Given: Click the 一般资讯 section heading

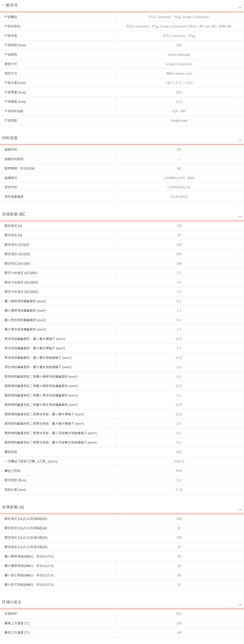Looking at the screenshot, I should pyautogui.click(x=10, y=5).
